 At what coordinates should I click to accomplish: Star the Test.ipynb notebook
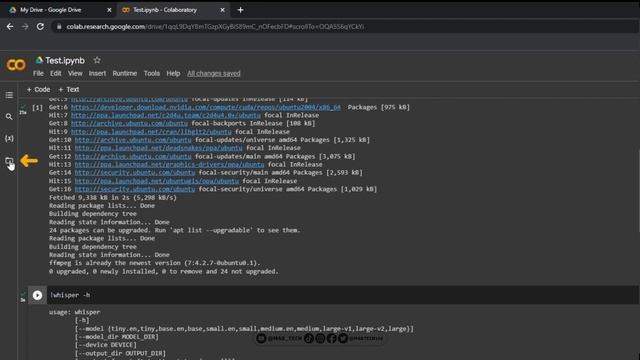97,60
